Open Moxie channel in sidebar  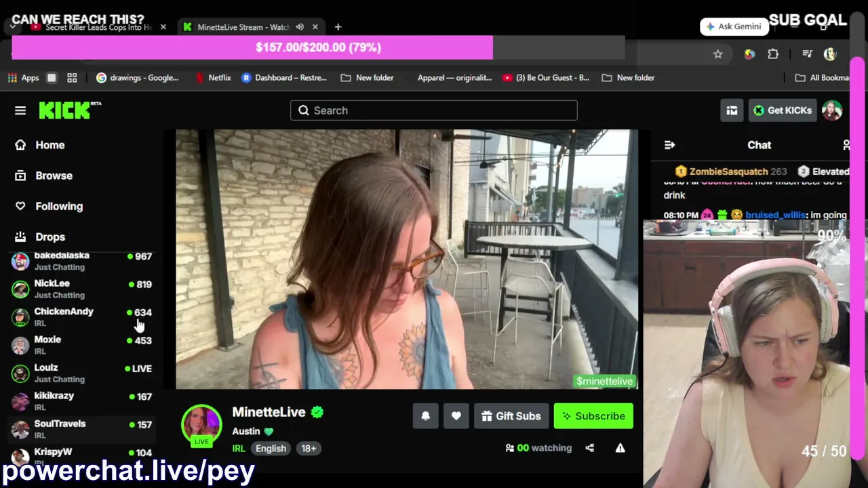click(x=83, y=345)
